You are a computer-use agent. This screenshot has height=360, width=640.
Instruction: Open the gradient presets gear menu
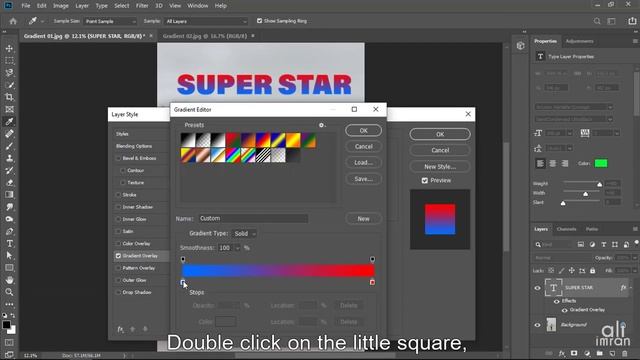322,125
